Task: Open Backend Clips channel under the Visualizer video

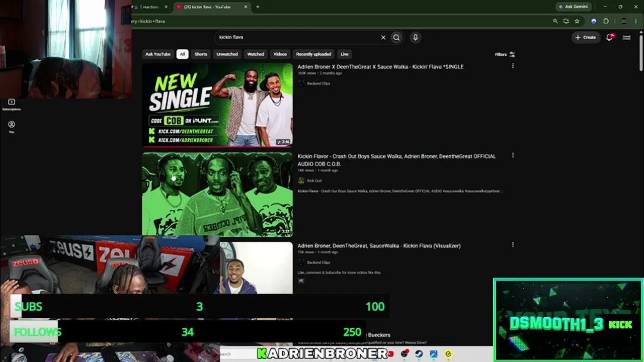Action: [318, 262]
